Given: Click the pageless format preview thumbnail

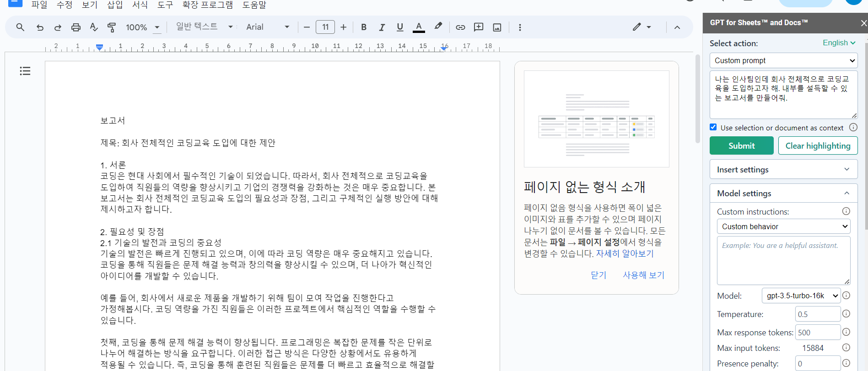Looking at the screenshot, I should [x=597, y=119].
